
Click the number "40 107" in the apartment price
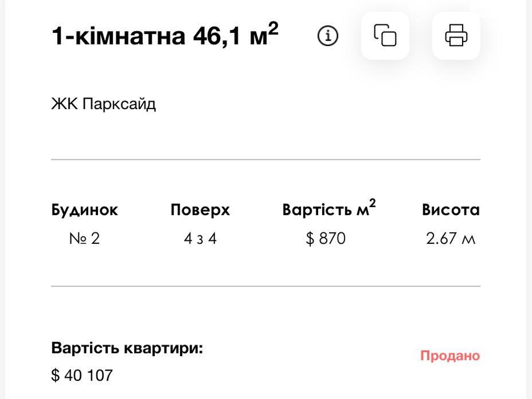point(88,375)
